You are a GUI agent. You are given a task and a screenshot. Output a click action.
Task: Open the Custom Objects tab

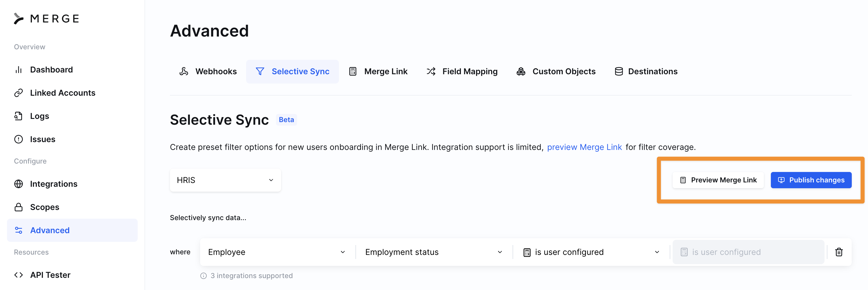point(556,72)
